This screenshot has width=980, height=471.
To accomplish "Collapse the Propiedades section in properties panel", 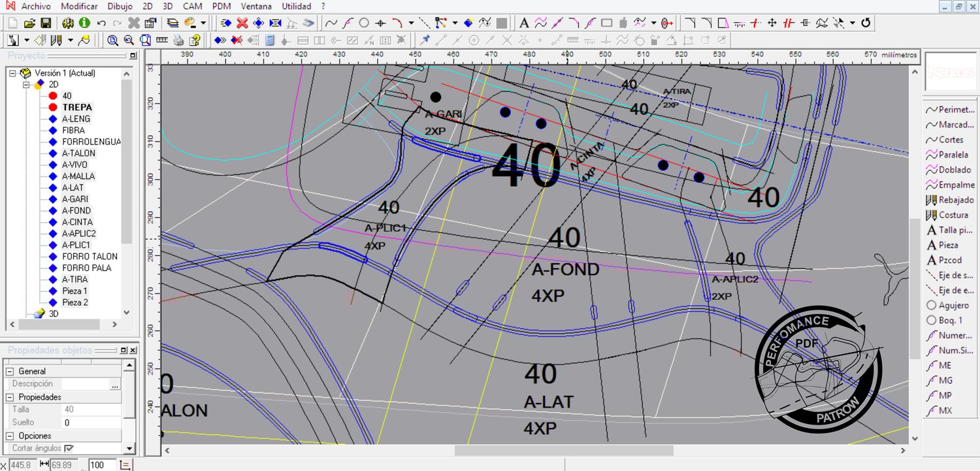I will pos(10,397).
